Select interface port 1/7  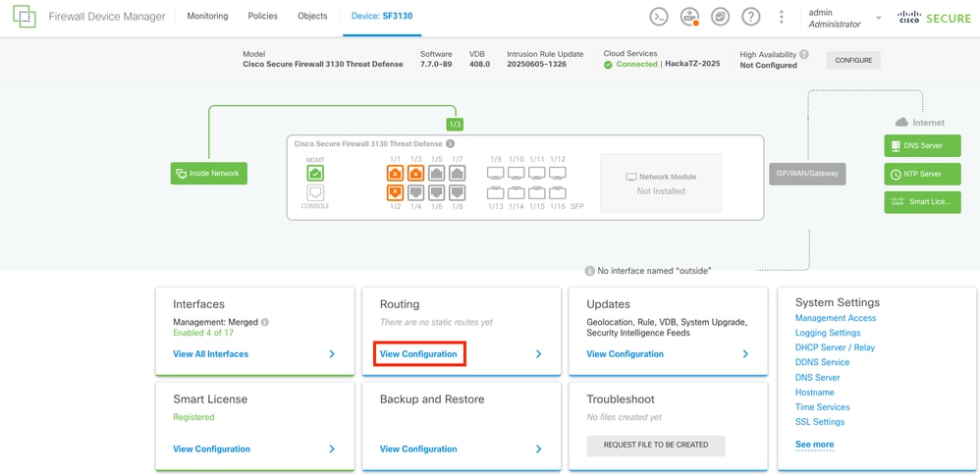pos(457,173)
